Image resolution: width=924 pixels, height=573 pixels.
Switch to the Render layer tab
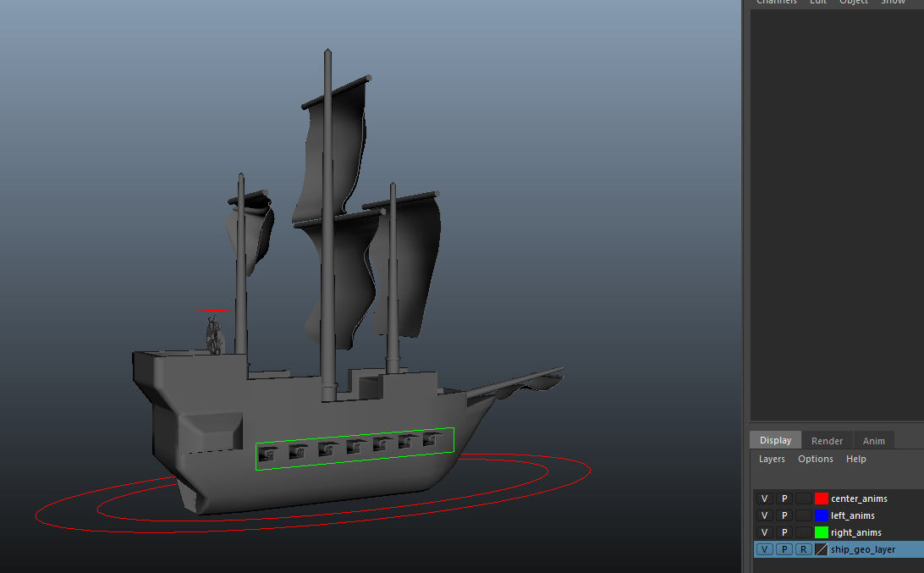coord(827,440)
